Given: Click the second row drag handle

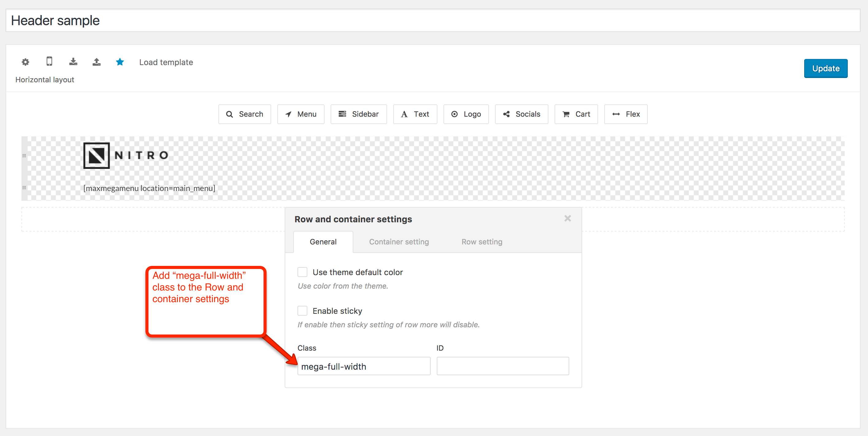Looking at the screenshot, I should point(24,188).
